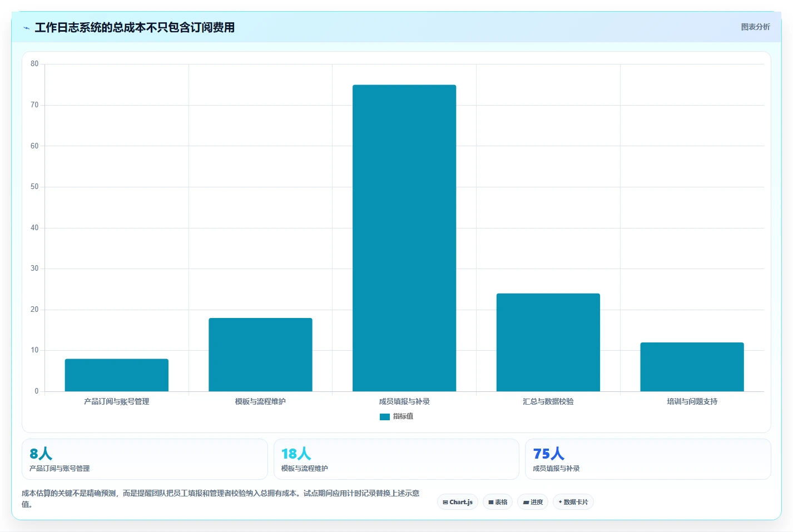This screenshot has height=532, width=793.
Task: Click the lightning icon beside the title
Action: point(26,28)
